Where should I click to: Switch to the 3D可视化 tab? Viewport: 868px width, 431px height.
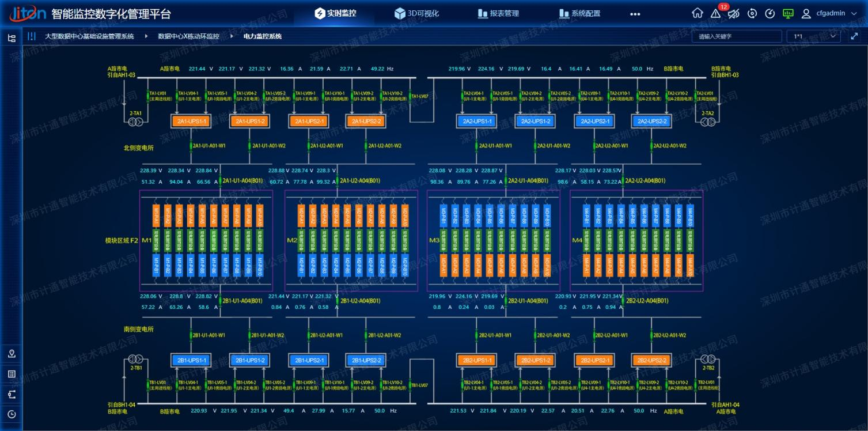click(x=416, y=13)
